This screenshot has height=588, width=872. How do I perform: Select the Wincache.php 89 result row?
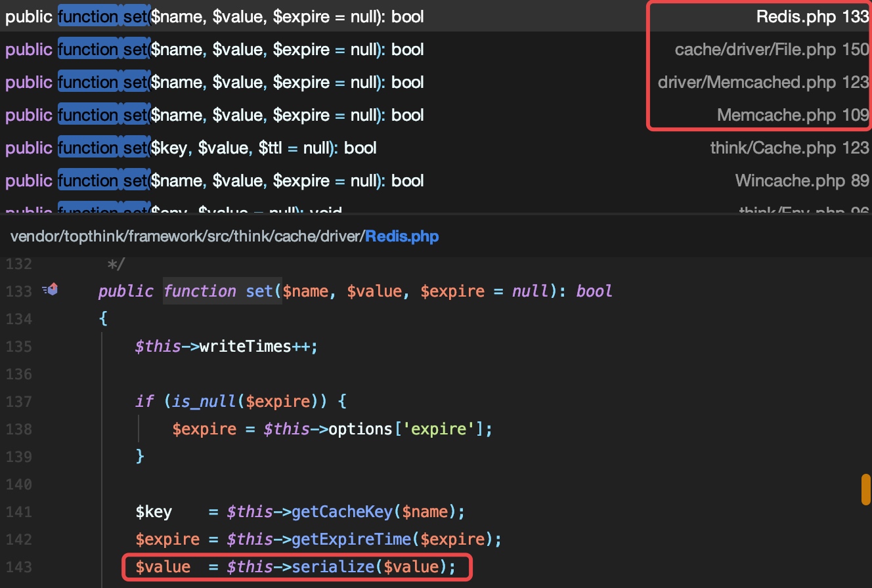(436, 180)
